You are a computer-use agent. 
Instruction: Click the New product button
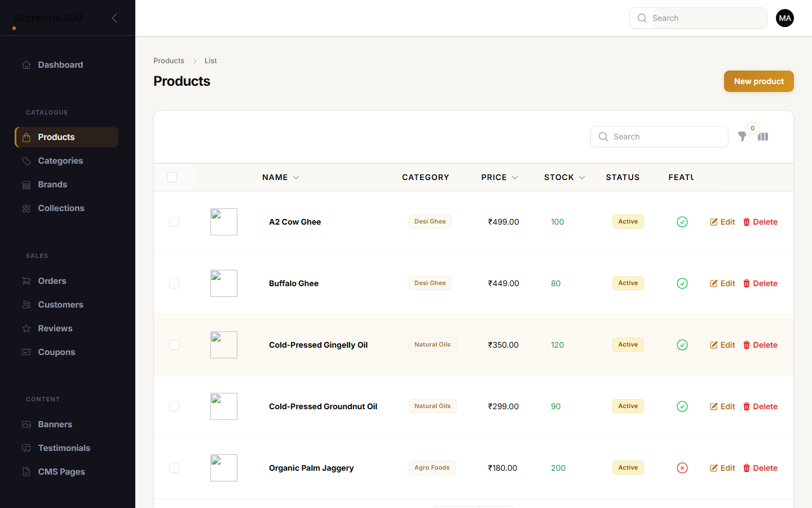coord(759,81)
